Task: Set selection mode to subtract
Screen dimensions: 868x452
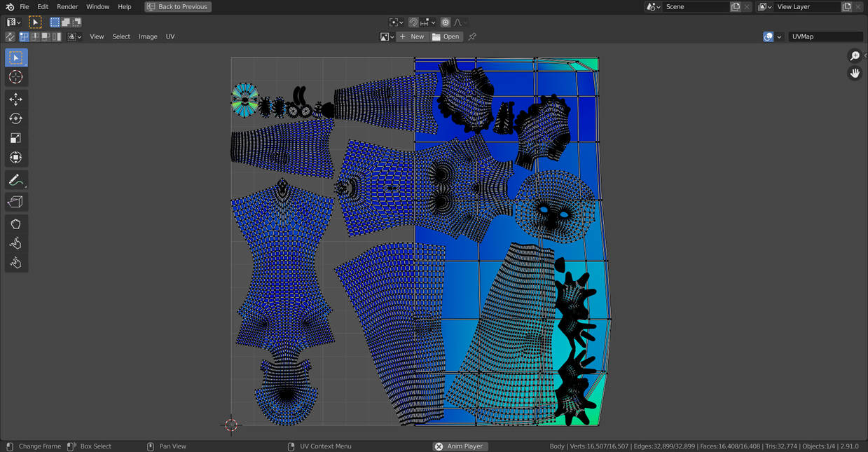Action: pos(76,22)
